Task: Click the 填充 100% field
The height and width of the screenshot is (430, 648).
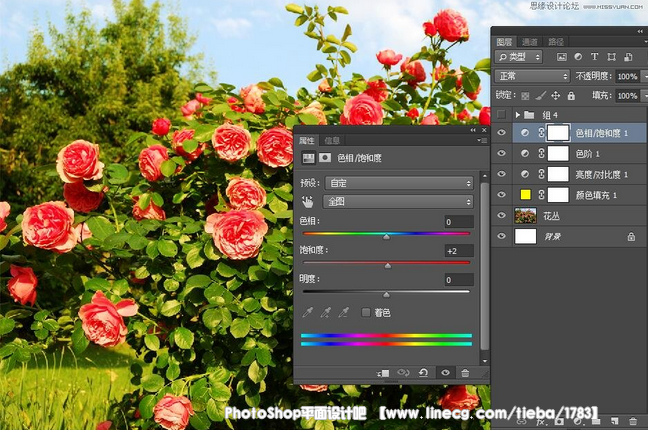Action: click(x=627, y=96)
